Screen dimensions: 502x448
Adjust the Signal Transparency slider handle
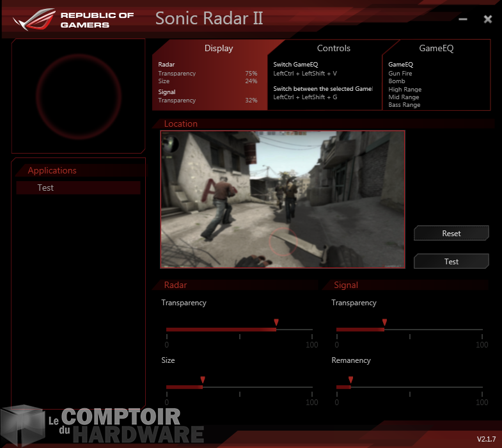(384, 322)
